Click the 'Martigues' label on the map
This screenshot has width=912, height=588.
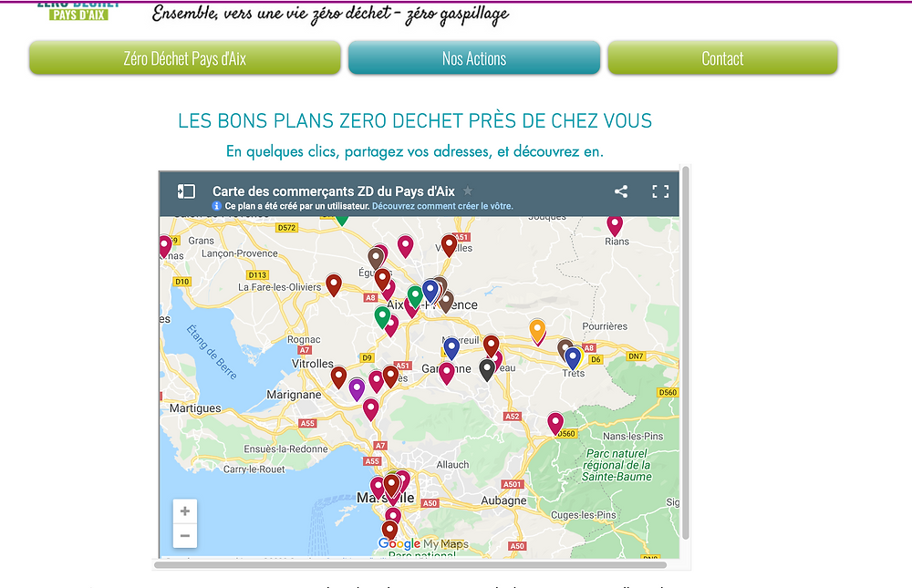pyautogui.click(x=195, y=408)
